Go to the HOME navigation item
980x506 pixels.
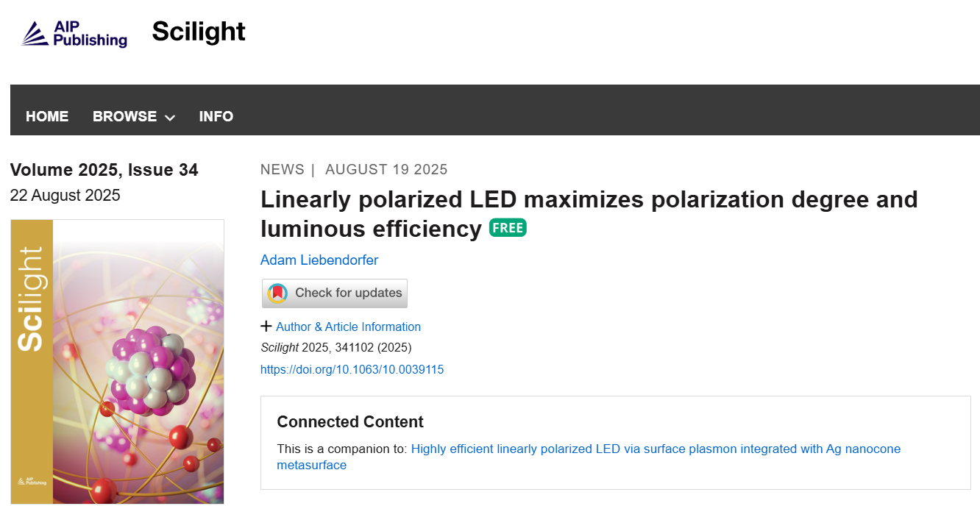47,116
